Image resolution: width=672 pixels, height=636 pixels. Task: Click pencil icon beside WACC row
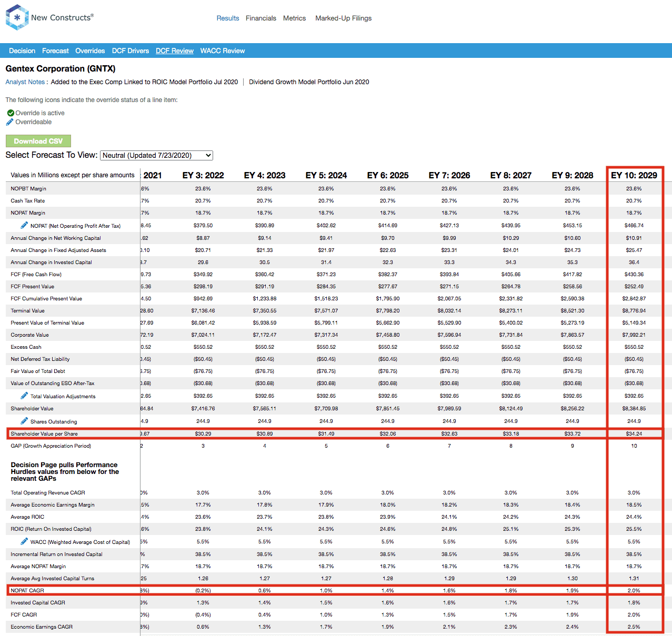[24, 541]
